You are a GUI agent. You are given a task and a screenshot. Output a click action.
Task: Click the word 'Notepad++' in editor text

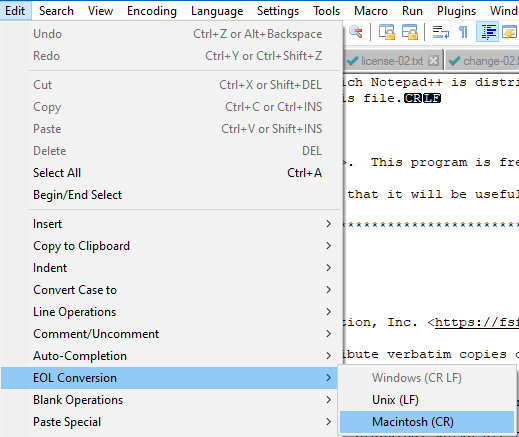pyautogui.click(x=407, y=82)
